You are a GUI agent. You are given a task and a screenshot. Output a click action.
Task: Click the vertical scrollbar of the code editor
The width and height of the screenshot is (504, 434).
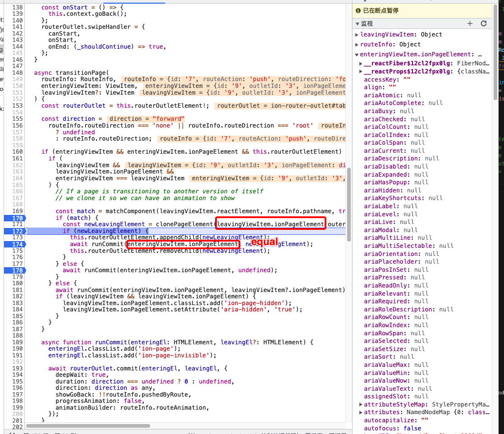[349, 204]
